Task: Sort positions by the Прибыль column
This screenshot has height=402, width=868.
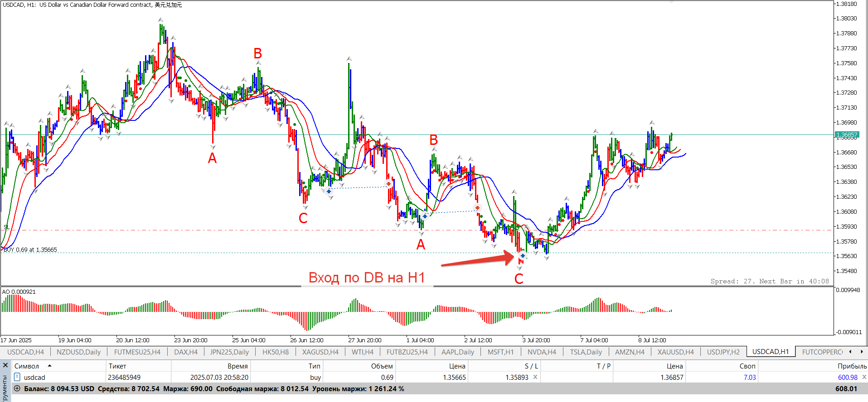Action: click(x=852, y=366)
